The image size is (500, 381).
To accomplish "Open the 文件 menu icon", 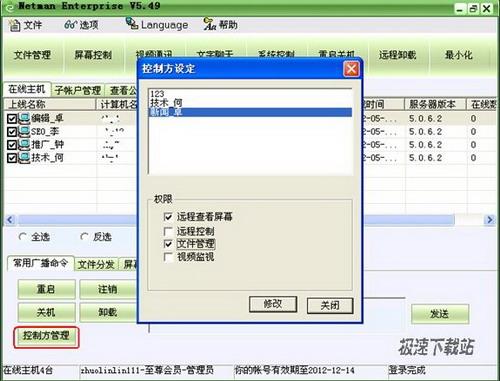I will click(x=14, y=25).
